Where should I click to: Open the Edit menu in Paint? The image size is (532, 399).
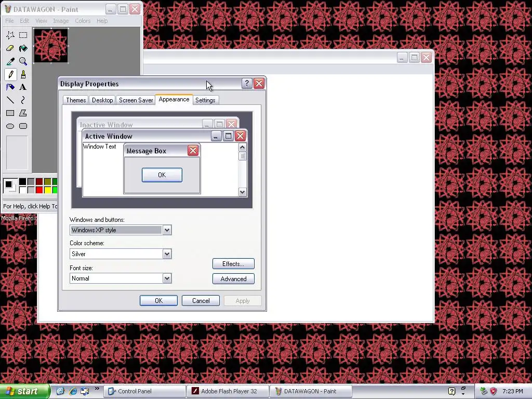(x=24, y=21)
